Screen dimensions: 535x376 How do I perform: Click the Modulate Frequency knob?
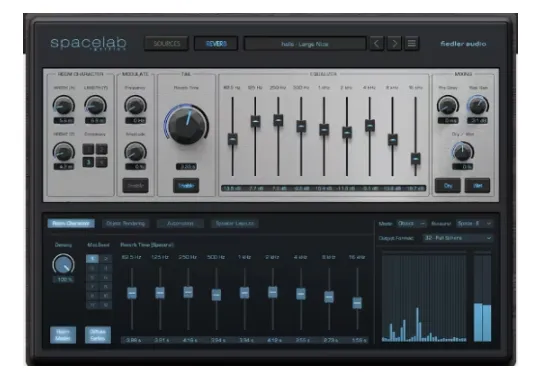[x=135, y=105]
